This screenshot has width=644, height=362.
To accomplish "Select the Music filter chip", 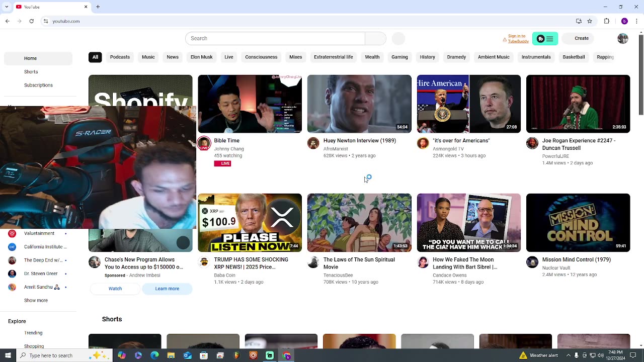I will click(148, 57).
